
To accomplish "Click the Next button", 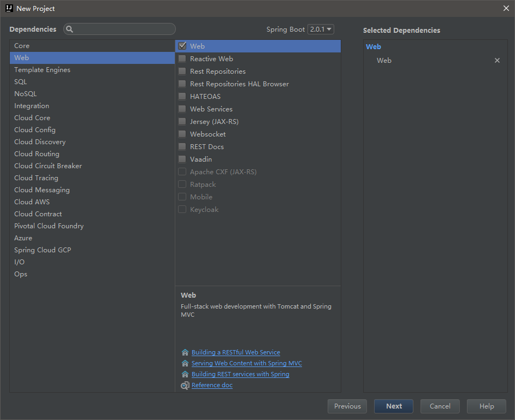I will pyautogui.click(x=394, y=406).
